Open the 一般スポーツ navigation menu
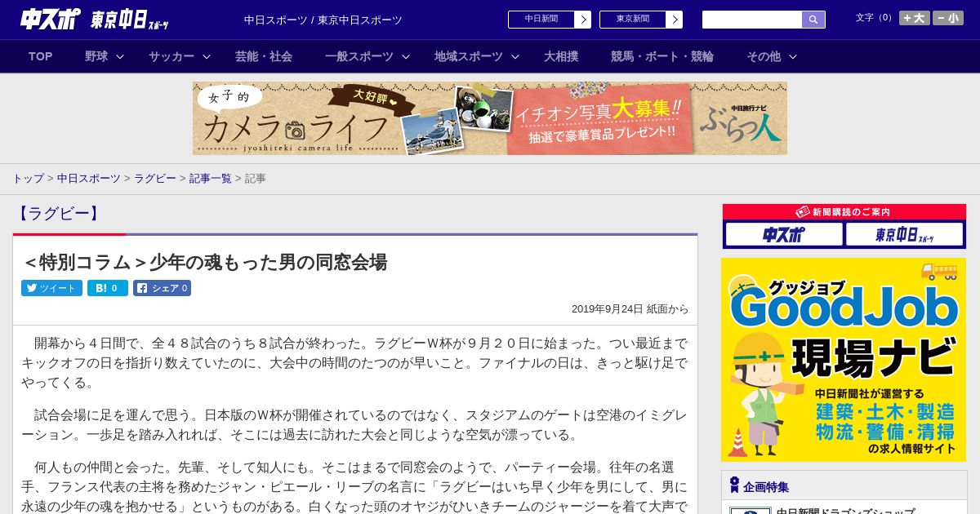The height and width of the screenshot is (514, 980). pyautogui.click(x=359, y=56)
